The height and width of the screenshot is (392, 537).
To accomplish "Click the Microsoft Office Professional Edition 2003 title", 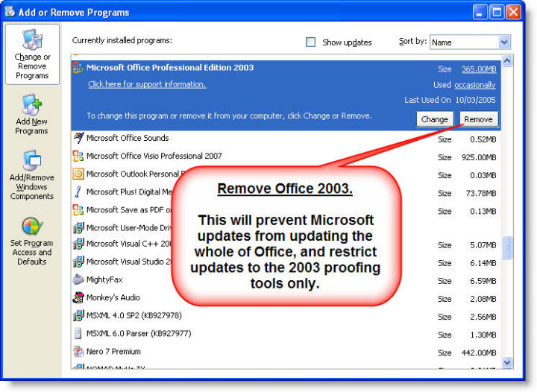I will (170, 67).
